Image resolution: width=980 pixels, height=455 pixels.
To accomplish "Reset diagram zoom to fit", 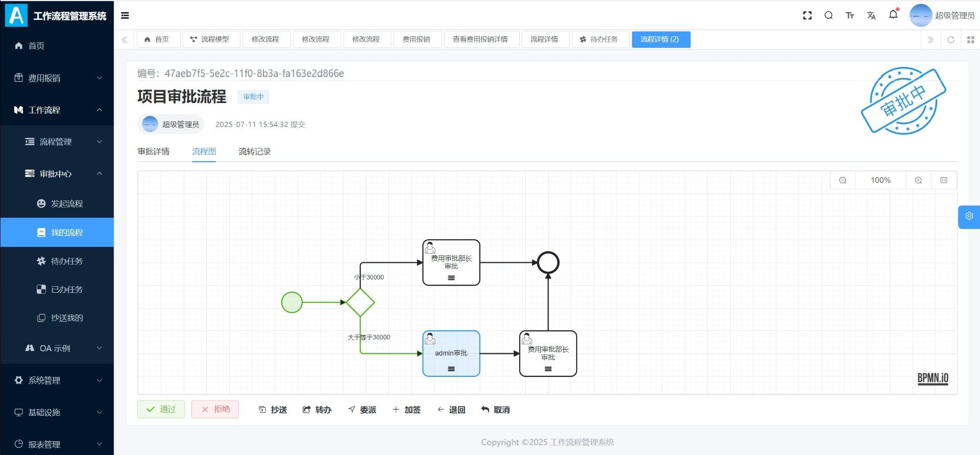I will point(944,180).
